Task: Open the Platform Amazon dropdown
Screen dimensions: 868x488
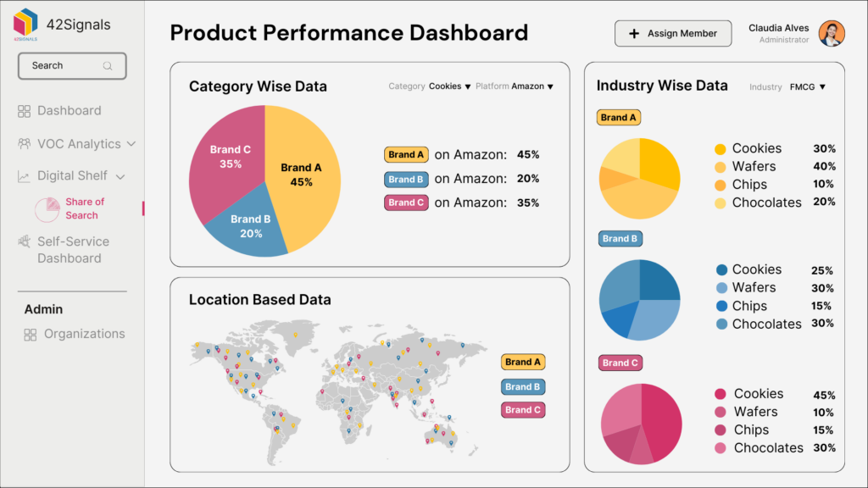Action: tap(533, 86)
